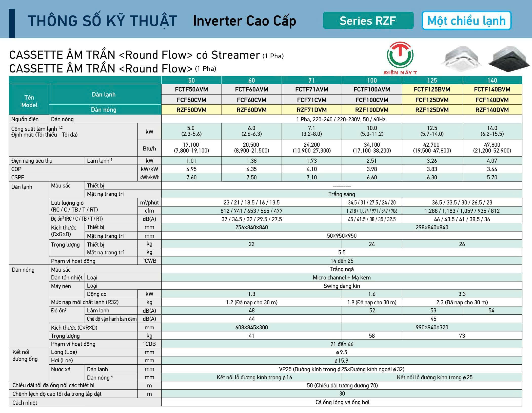Click model name FCTF50AVM
This screenshot has width=532, height=413.
coord(191,89)
